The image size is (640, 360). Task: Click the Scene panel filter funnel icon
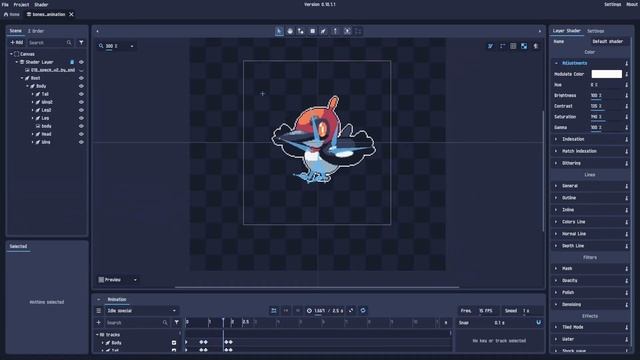tap(81, 42)
